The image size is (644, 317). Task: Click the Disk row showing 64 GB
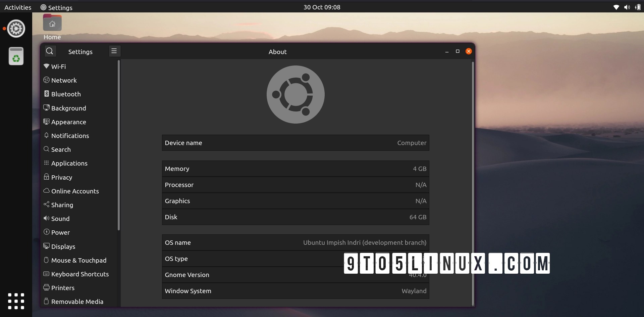[296, 217]
